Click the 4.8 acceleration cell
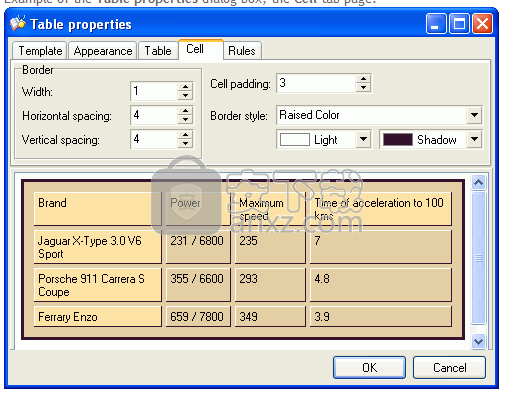 [381, 285]
